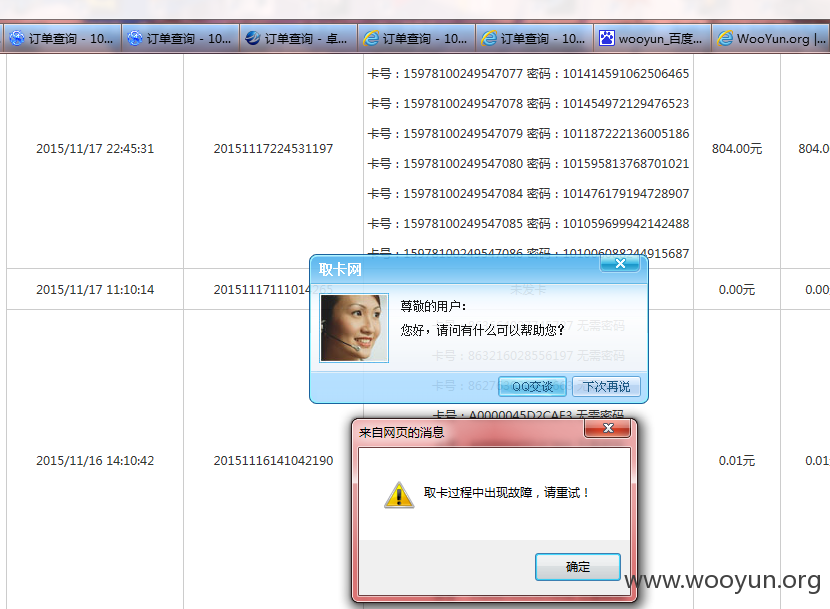Click card row 15978100249547080

[528, 164]
